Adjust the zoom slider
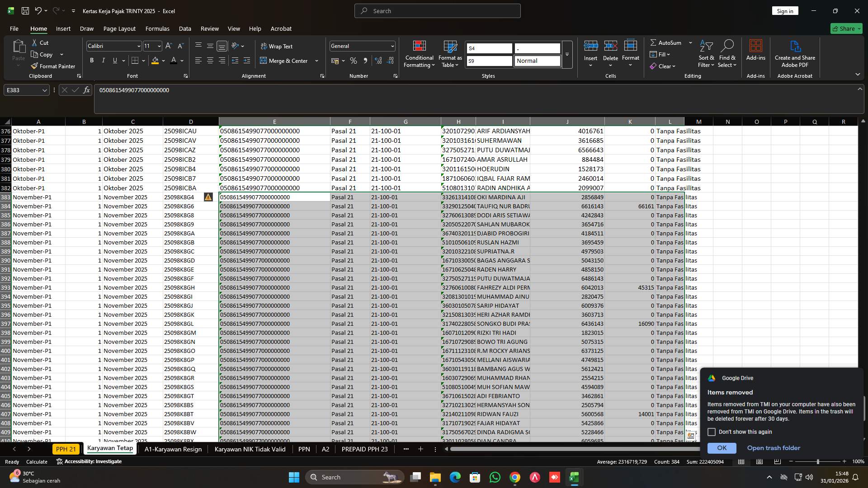 (x=818, y=462)
